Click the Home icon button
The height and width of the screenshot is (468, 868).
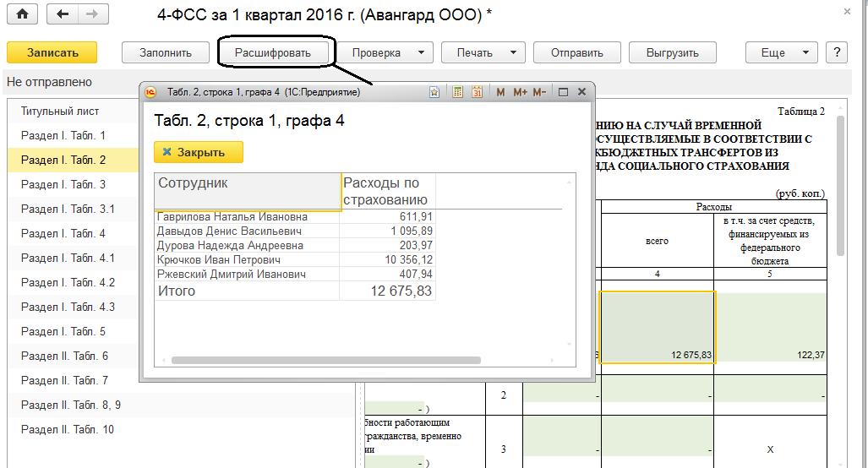click(22, 14)
